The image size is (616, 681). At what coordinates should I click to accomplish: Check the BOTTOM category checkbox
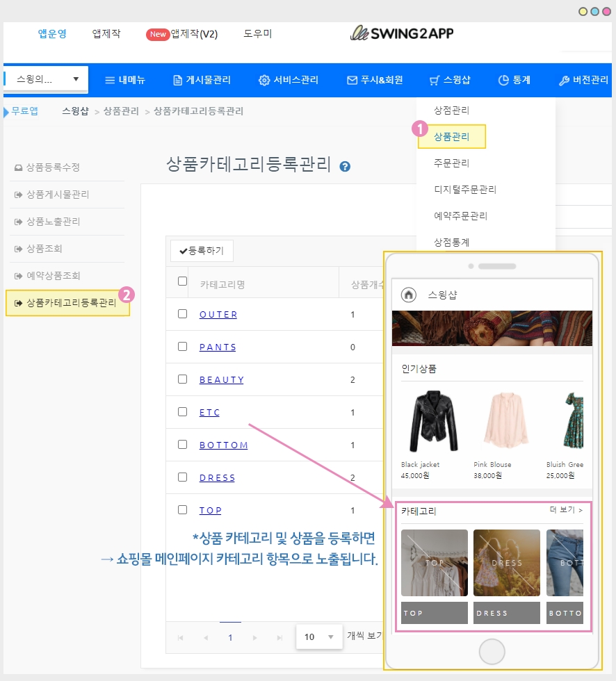click(x=182, y=444)
